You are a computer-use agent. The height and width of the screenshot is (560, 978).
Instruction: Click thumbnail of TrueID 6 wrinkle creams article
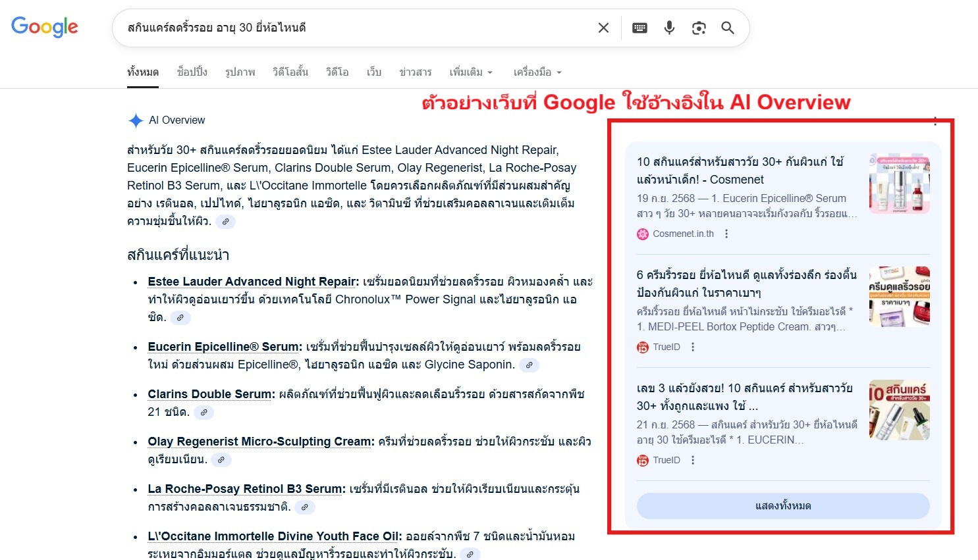[899, 297]
